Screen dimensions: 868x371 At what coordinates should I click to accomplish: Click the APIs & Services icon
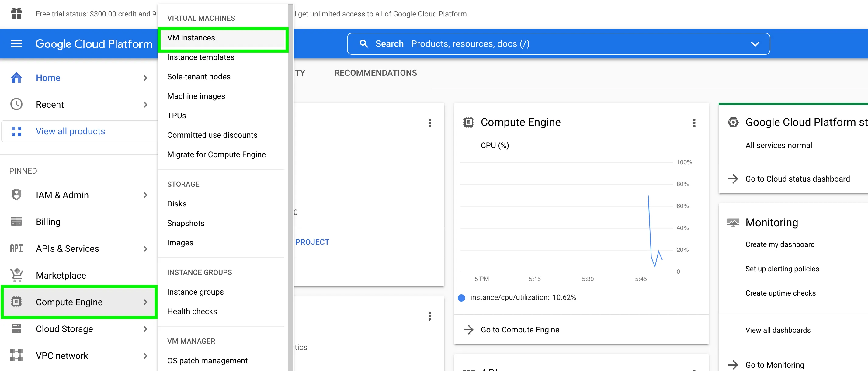[x=16, y=248]
